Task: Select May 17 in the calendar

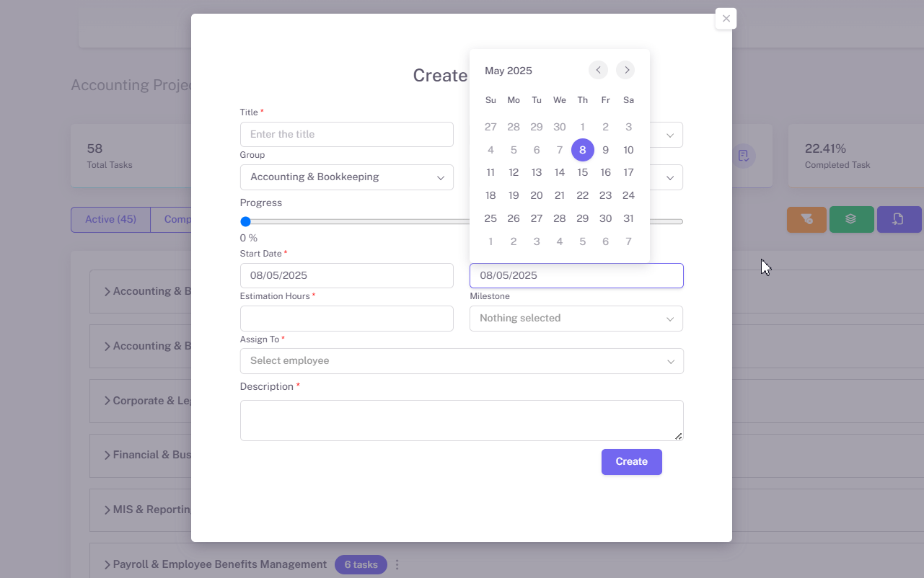Action: (x=629, y=172)
